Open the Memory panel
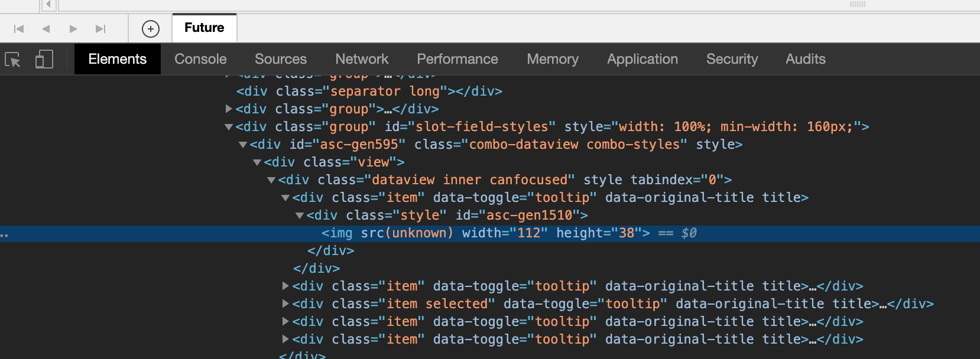The width and height of the screenshot is (980, 359). [x=553, y=59]
